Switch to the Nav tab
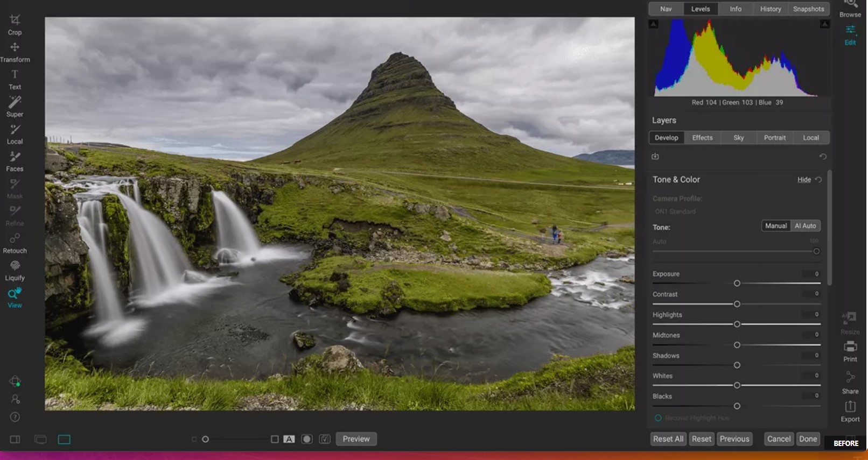 pos(666,9)
